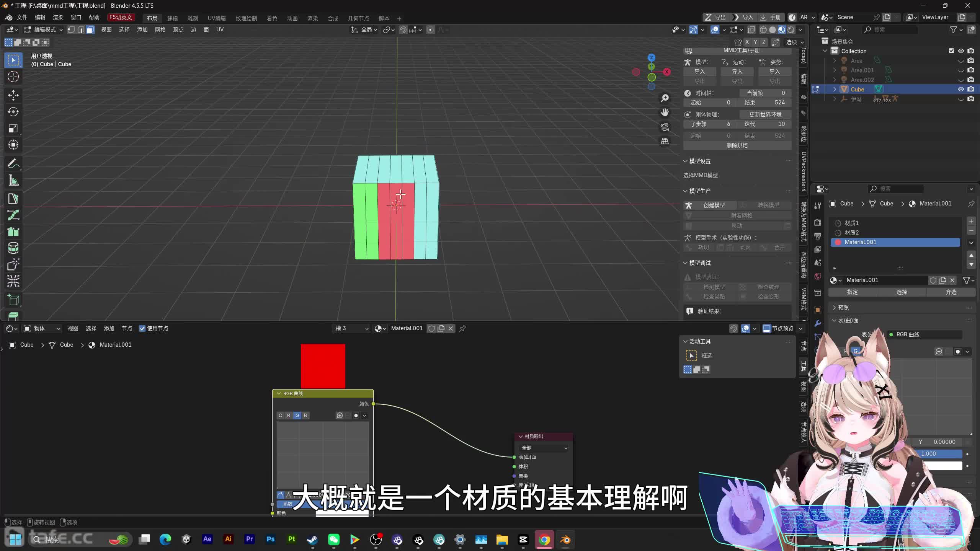Click the 删除烘焙 Delete Bake button
The width and height of the screenshot is (980, 551).
pyautogui.click(x=737, y=145)
